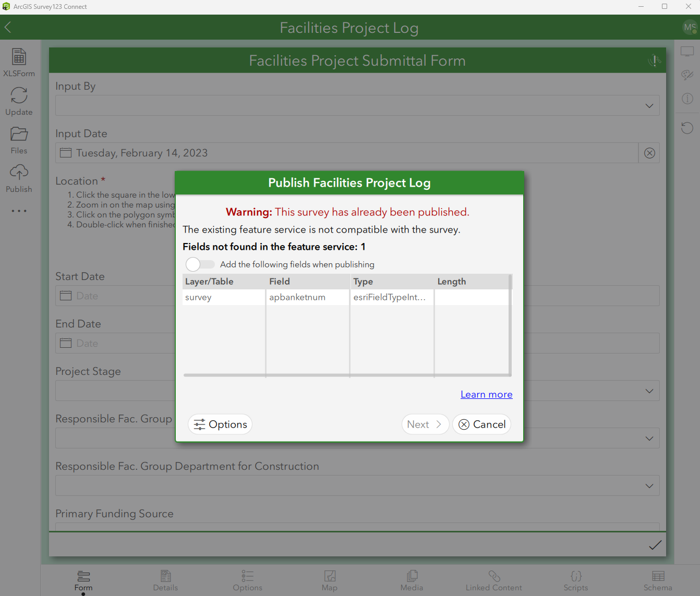Click the style palette icon on the right

pos(687,75)
